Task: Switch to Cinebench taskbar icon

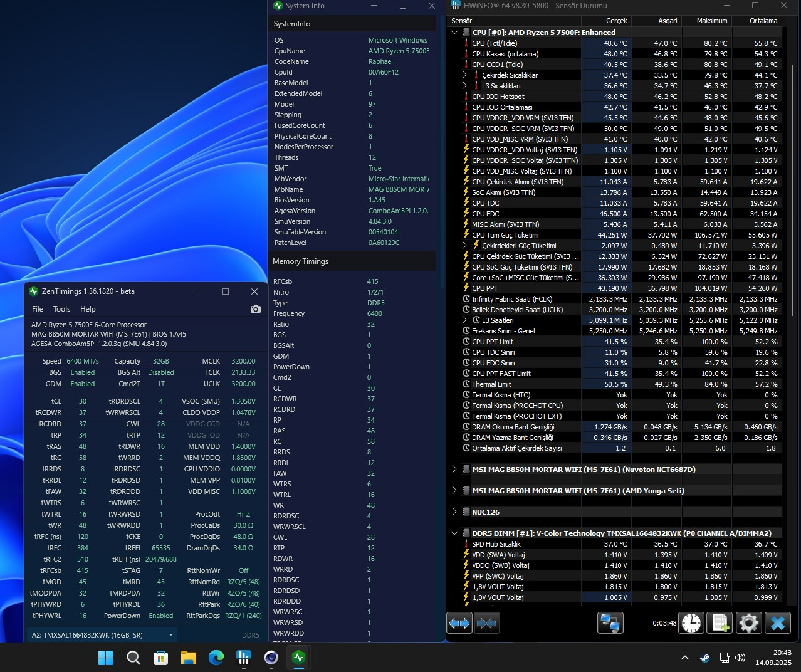Action: pos(271,658)
